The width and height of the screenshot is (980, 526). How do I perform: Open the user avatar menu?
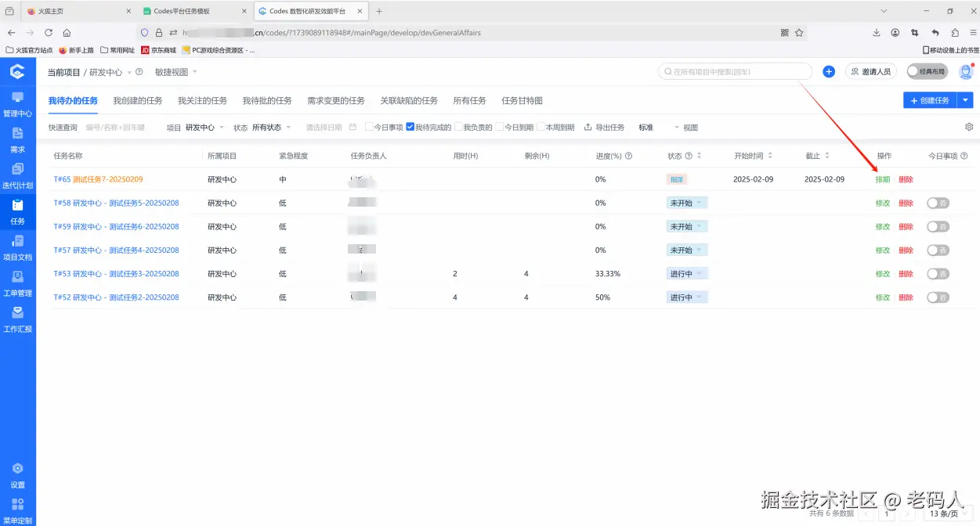965,71
